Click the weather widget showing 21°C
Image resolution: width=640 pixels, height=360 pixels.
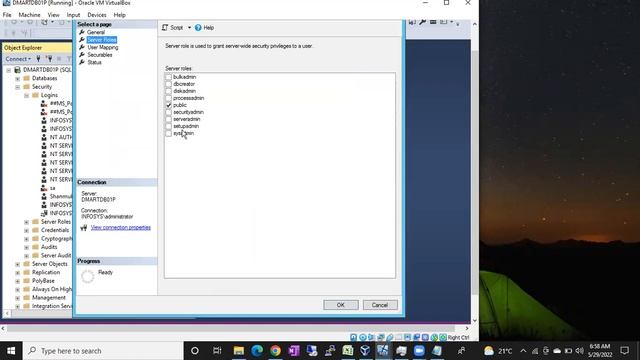tap(498, 351)
